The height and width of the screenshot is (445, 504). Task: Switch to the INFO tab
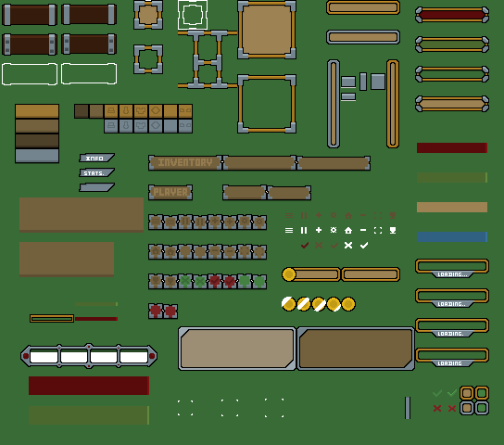point(96,158)
